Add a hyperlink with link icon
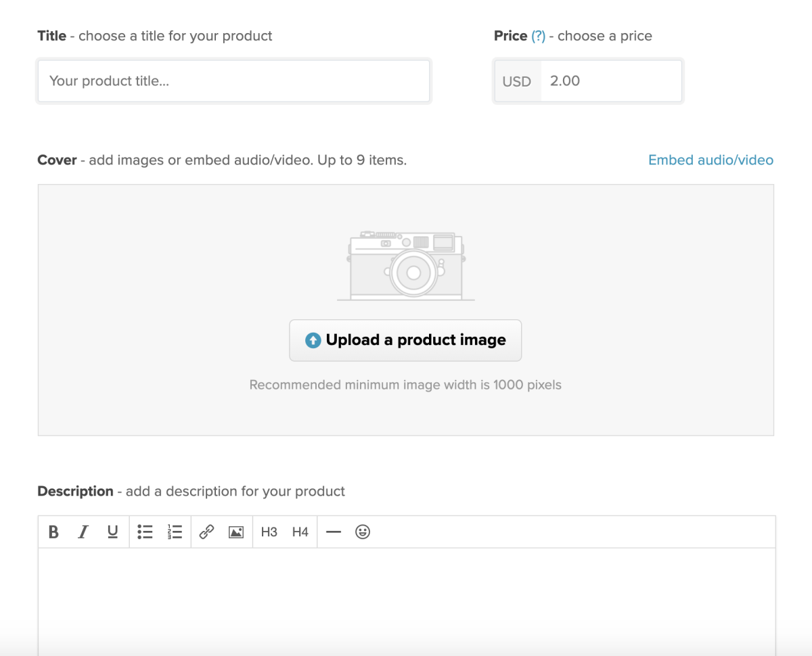The image size is (812, 656). 206,532
